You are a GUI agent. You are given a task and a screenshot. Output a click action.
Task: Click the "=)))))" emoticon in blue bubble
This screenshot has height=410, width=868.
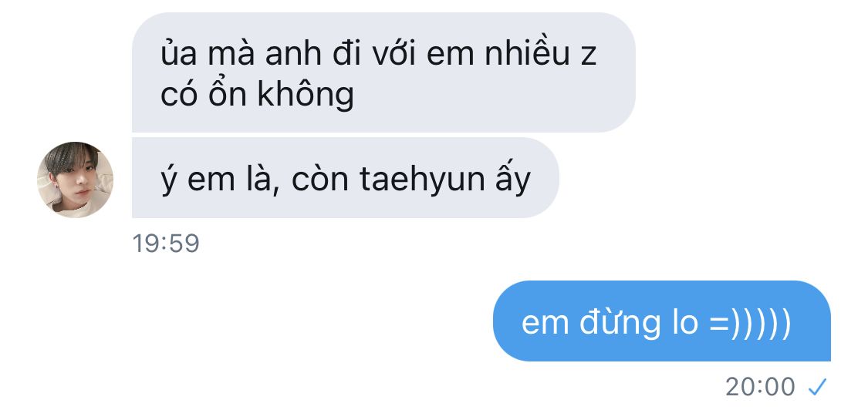750,323
